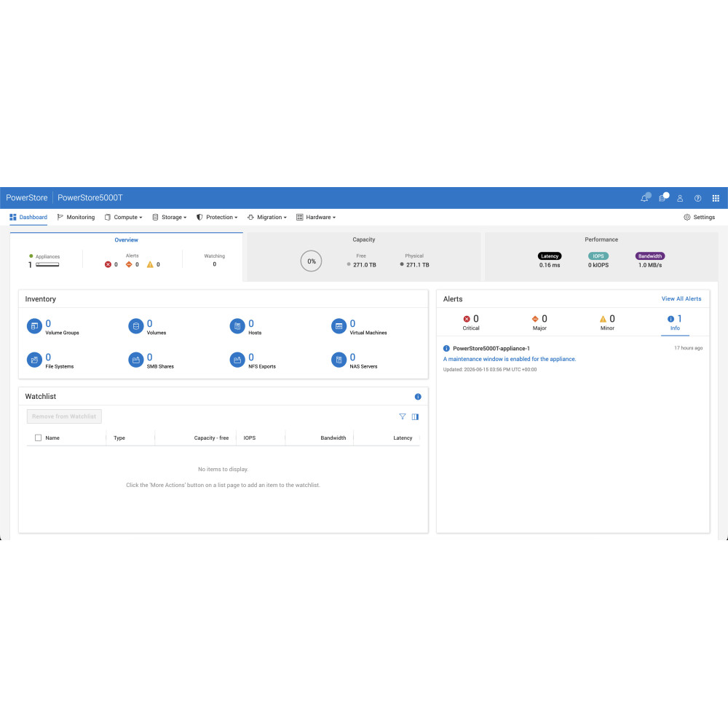
Task: Expand the Hardware menu
Action: 316,217
